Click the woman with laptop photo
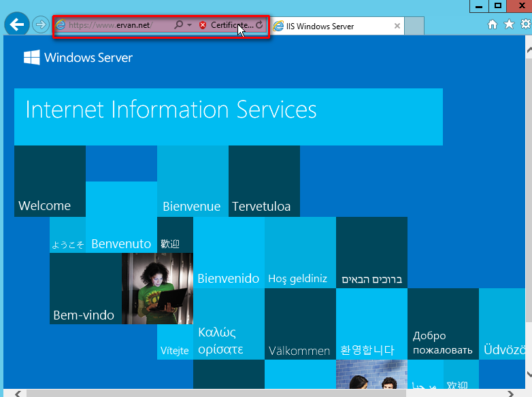 coord(157,288)
